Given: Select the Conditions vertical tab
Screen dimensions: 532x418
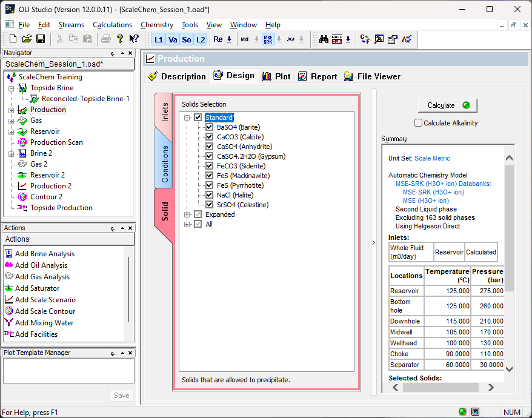Looking at the screenshot, I should point(164,164).
